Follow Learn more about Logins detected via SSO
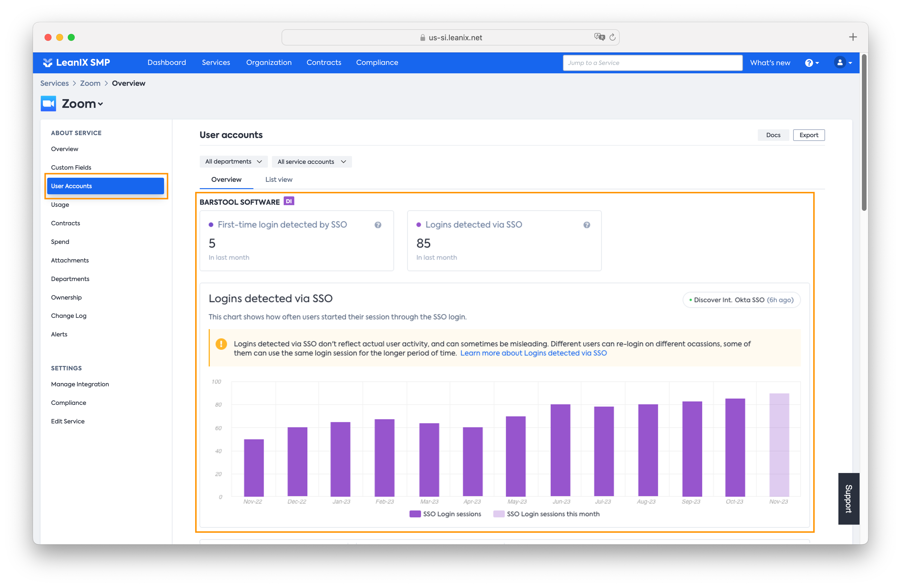Screen dimensions: 901x588 (533, 353)
